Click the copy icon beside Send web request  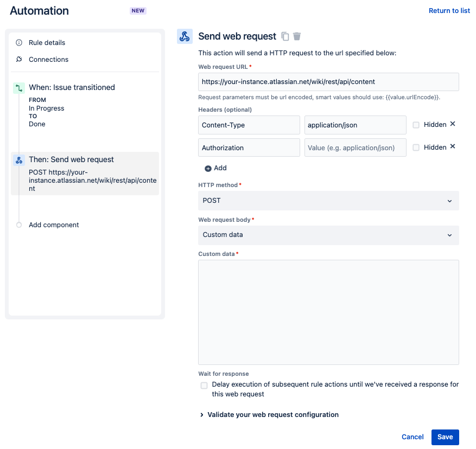285,36
